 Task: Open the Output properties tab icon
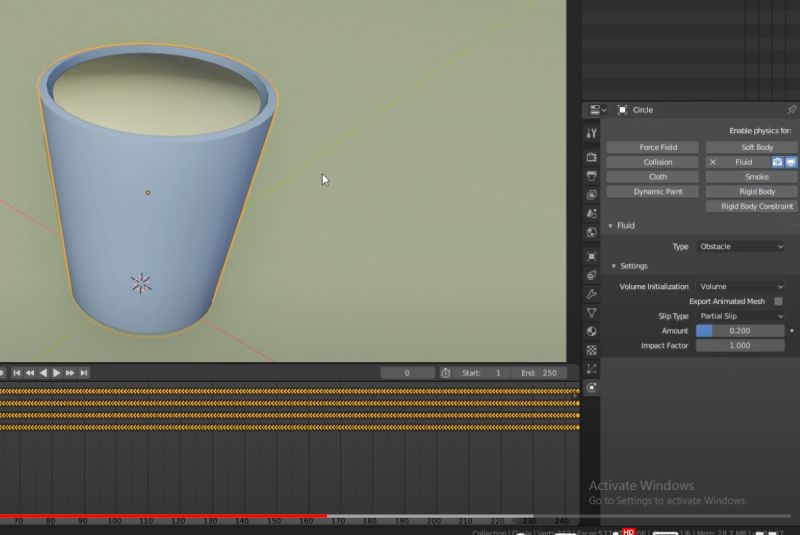[591, 176]
